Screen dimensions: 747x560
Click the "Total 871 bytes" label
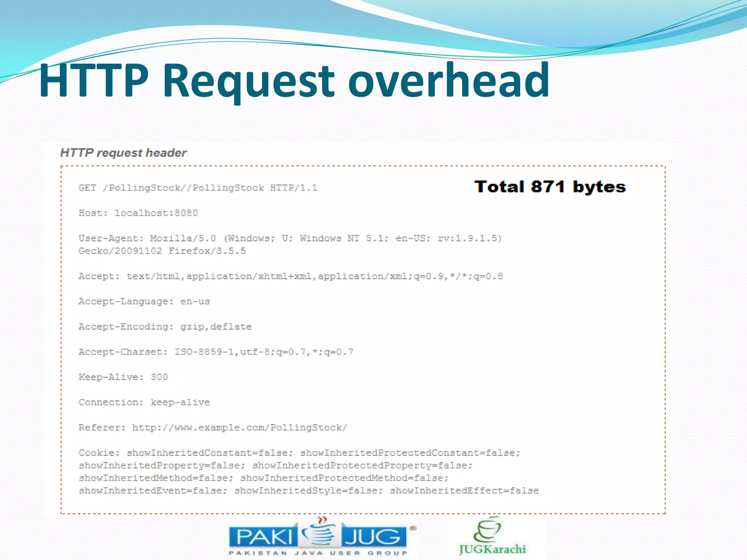click(x=550, y=187)
